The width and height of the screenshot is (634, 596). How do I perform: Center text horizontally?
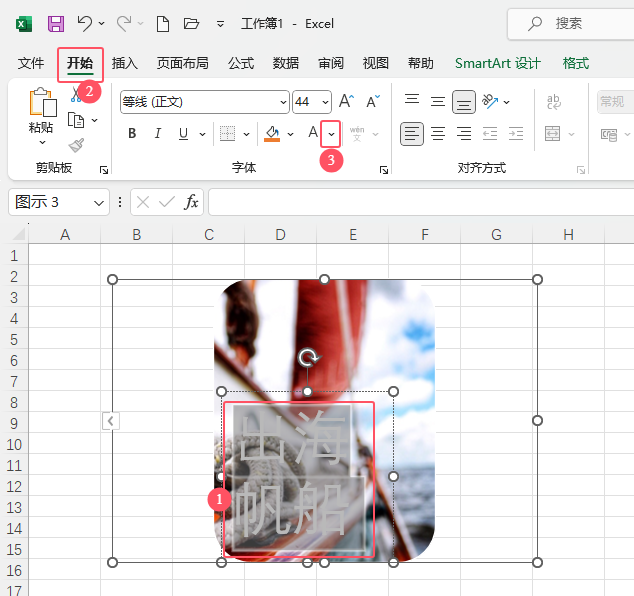coord(438,133)
